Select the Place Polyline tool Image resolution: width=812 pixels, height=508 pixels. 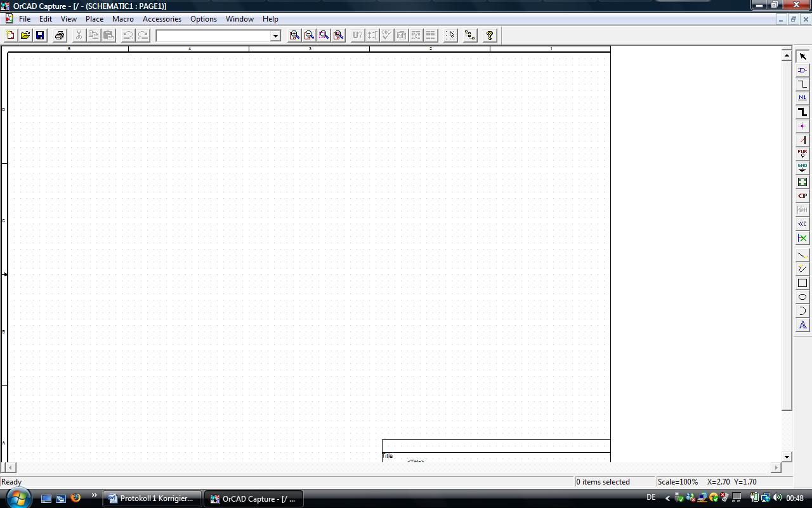click(x=802, y=269)
